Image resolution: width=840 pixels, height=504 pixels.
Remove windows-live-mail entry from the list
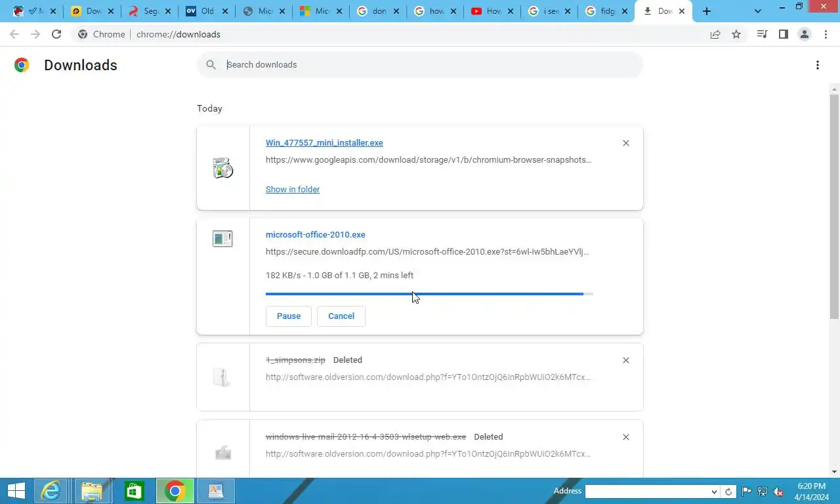[x=625, y=437]
